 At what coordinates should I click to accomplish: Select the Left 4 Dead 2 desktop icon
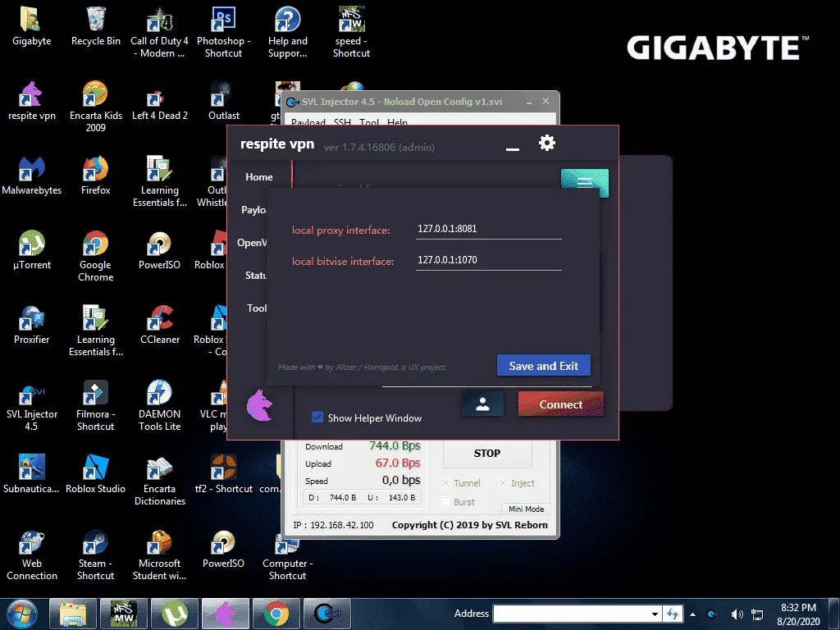159,103
